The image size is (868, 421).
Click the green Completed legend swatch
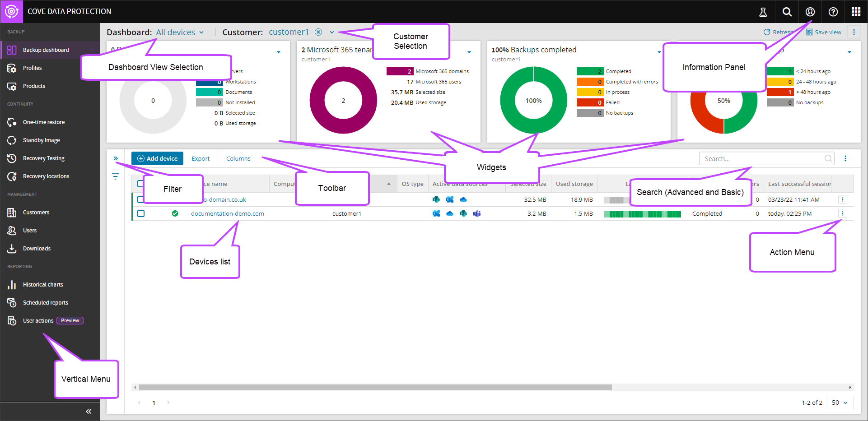point(590,71)
